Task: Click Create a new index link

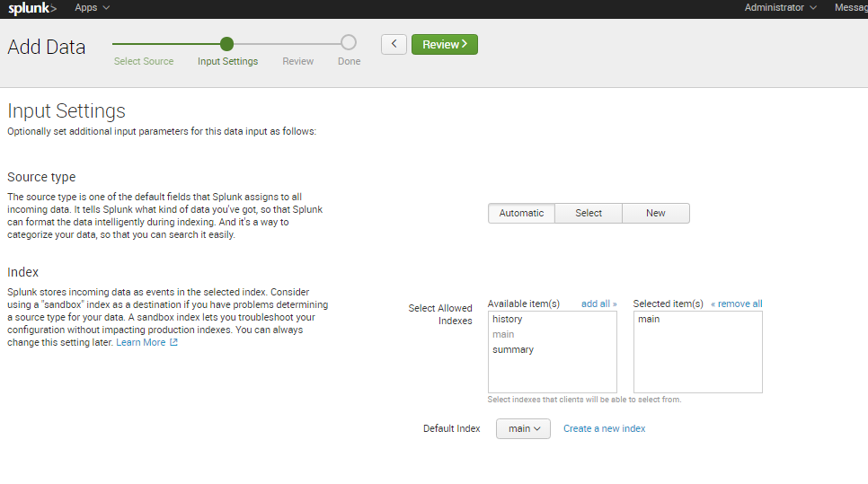Action: [x=604, y=428]
